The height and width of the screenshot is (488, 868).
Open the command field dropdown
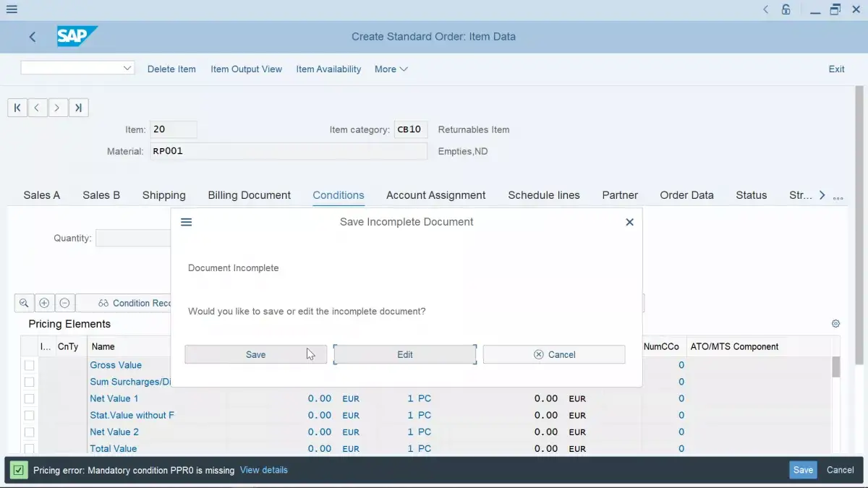127,68
